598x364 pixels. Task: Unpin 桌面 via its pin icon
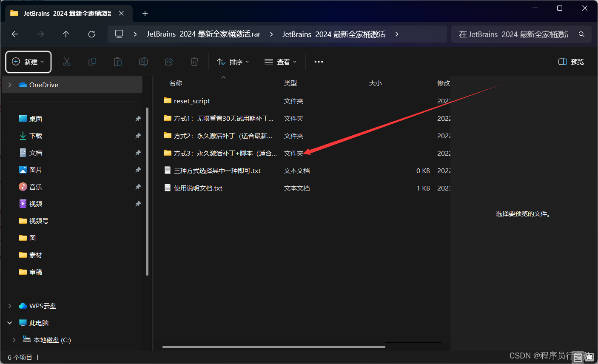coord(138,119)
